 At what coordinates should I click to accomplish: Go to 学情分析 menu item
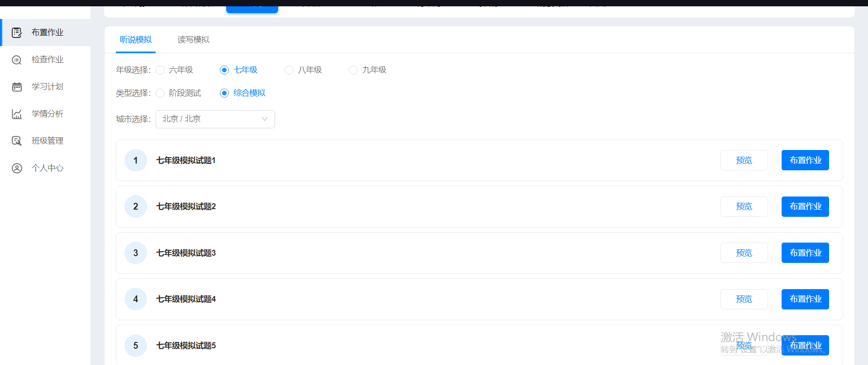pos(45,114)
